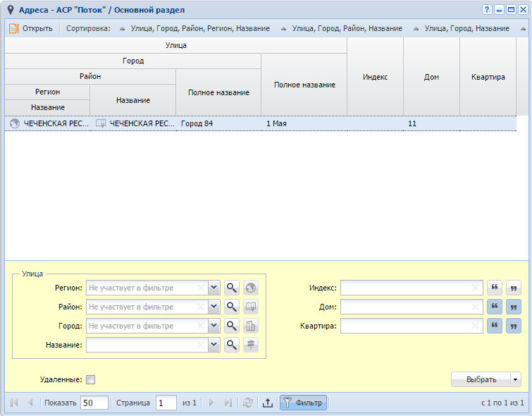Sort by Улица, Город, Район, Название

pyautogui.click(x=342, y=28)
